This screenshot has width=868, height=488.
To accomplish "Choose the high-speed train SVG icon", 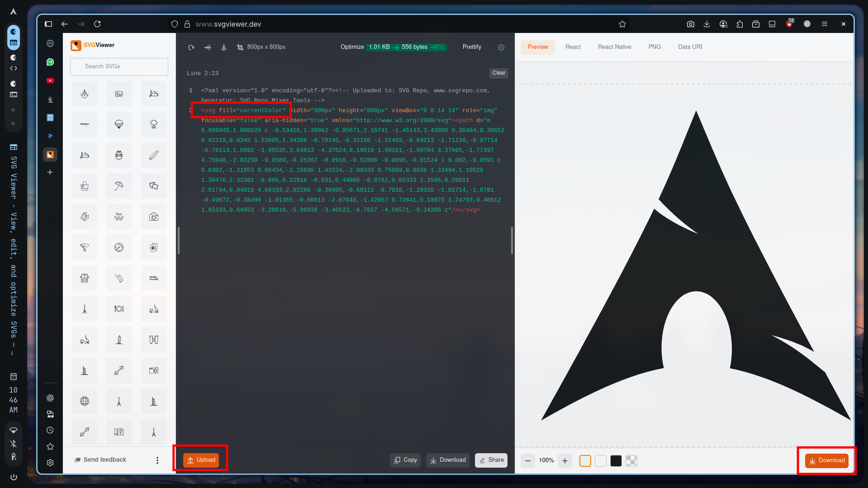I will pyautogui.click(x=154, y=278).
